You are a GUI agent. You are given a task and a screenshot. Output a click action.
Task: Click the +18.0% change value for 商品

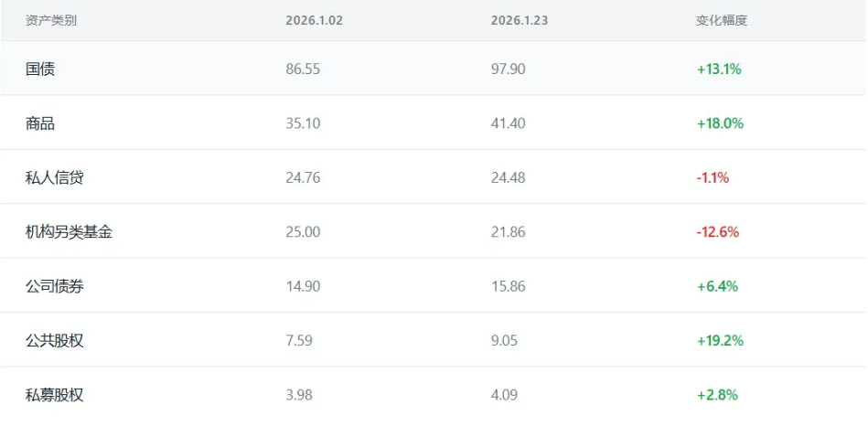pos(720,123)
